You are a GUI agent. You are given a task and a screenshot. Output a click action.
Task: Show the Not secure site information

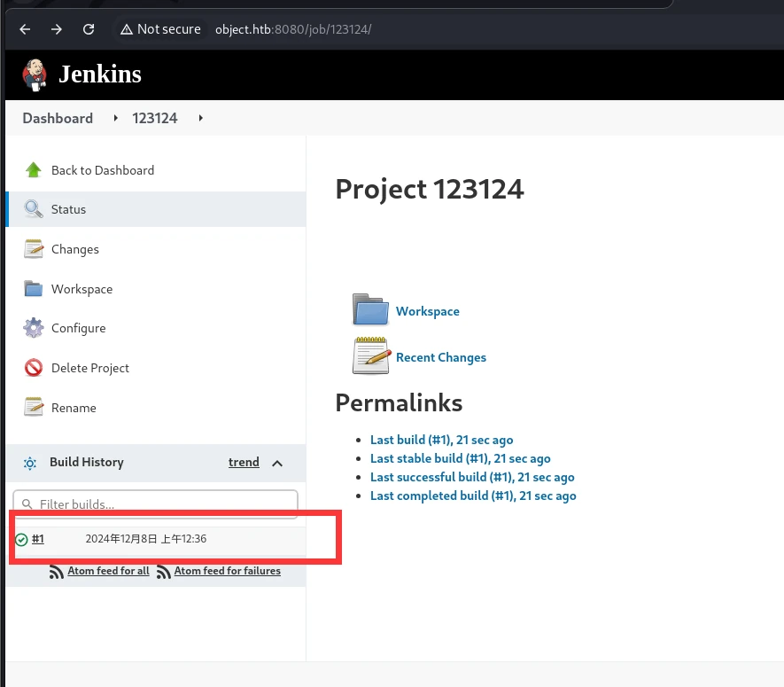coord(160,29)
